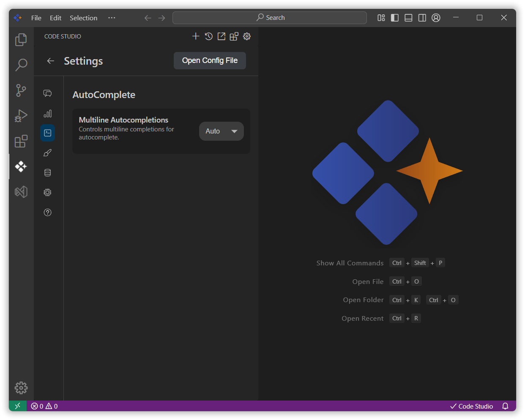Image resolution: width=525 pixels, height=420 pixels.
Task: Toggle the primary side bar
Action: tap(395, 18)
